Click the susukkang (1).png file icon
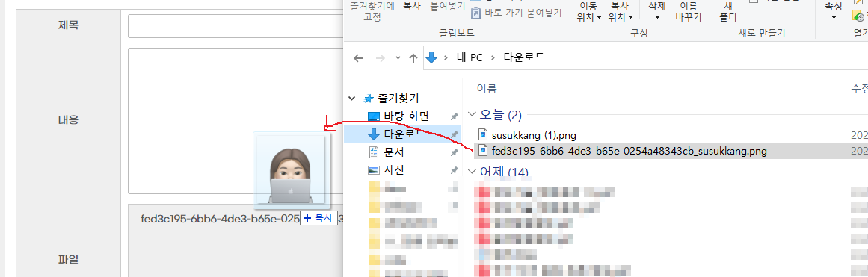The image size is (868, 277). 483,134
